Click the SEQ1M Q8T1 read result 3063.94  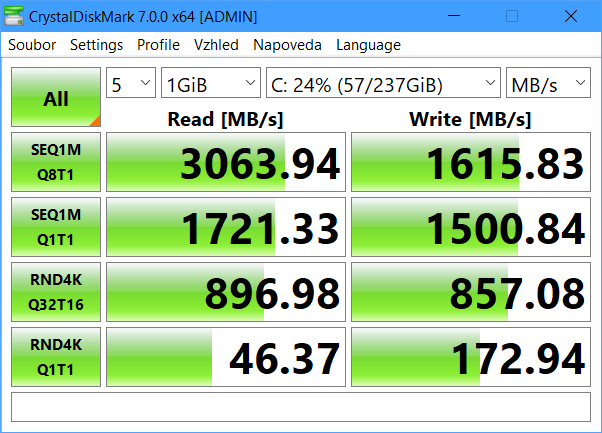pyautogui.click(x=226, y=163)
